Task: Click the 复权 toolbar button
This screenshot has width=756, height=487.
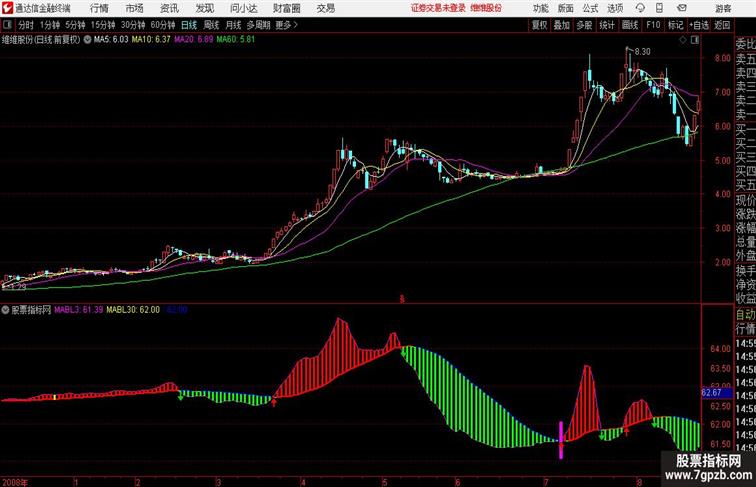Action: pyautogui.click(x=539, y=25)
